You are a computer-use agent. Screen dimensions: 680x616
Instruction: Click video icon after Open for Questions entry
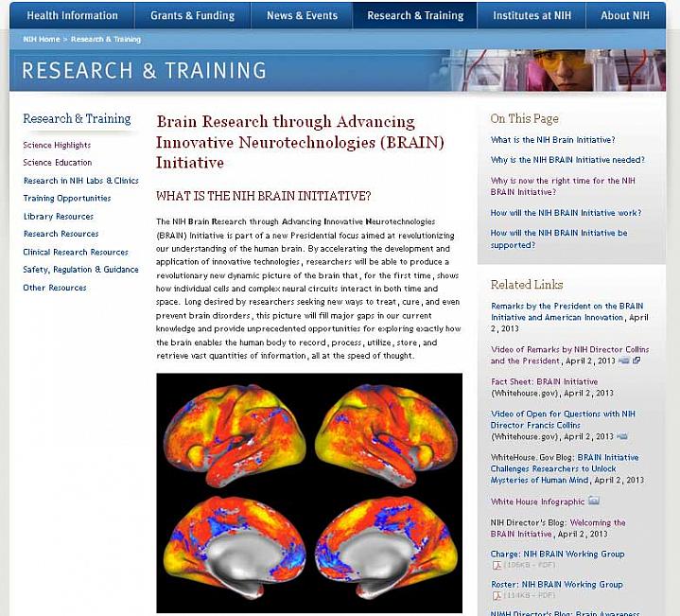point(622,436)
